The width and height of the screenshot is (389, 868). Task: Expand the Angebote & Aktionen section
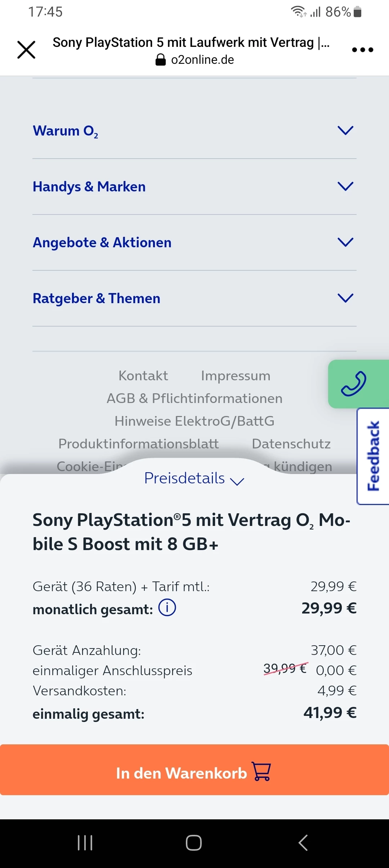click(x=345, y=242)
